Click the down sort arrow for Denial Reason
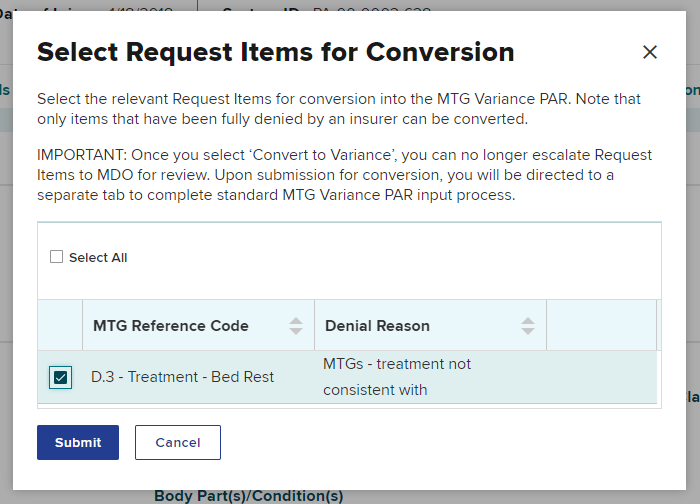The height and width of the screenshot is (504, 700). (x=528, y=331)
